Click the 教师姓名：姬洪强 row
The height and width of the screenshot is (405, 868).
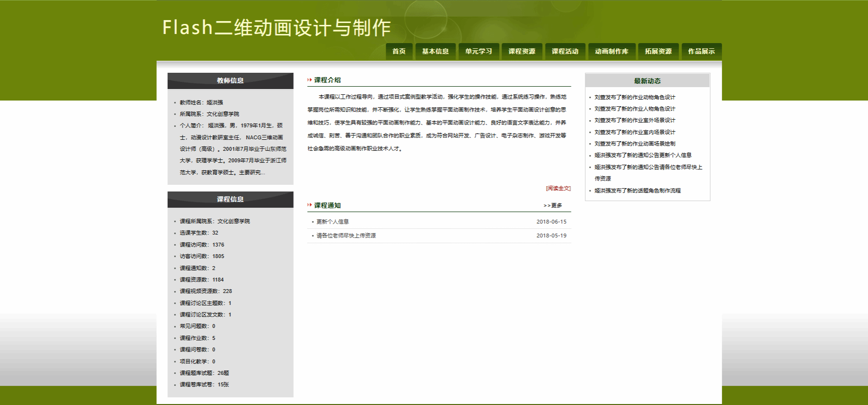coord(201,102)
